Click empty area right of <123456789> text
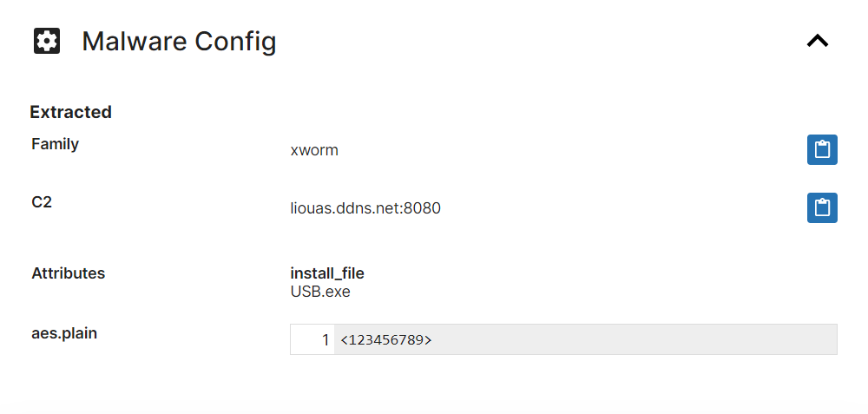Image resolution: width=868 pixels, height=414 pixels. [634, 340]
